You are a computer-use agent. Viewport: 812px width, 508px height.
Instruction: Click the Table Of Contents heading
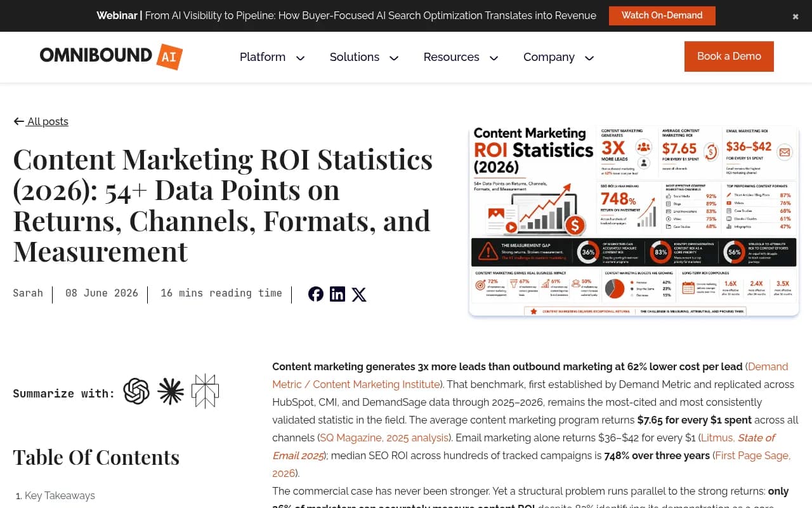pyautogui.click(x=96, y=457)
